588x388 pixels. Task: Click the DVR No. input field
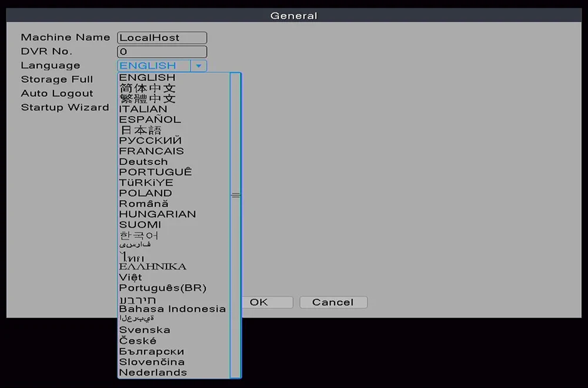[162, 52]
